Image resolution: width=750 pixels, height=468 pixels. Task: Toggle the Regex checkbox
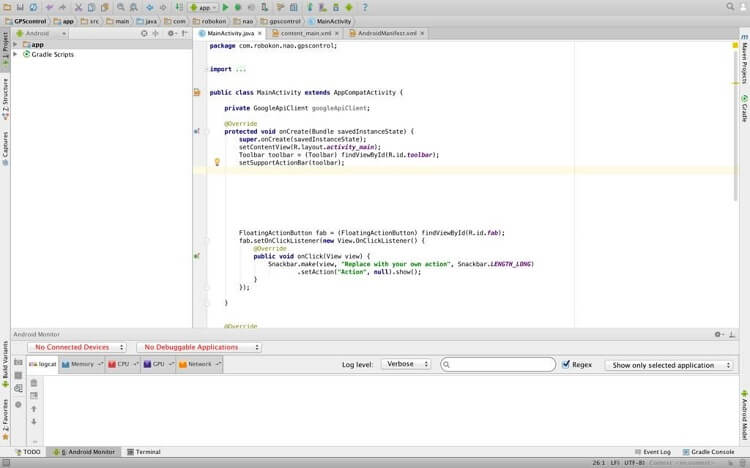(x=566, y=364)
